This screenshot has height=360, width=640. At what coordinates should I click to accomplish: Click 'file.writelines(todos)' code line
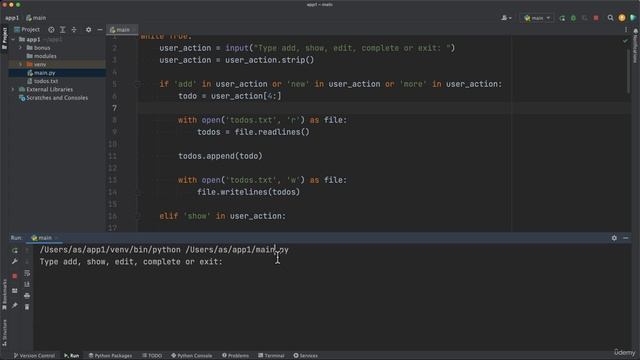[x=248, y=192]
